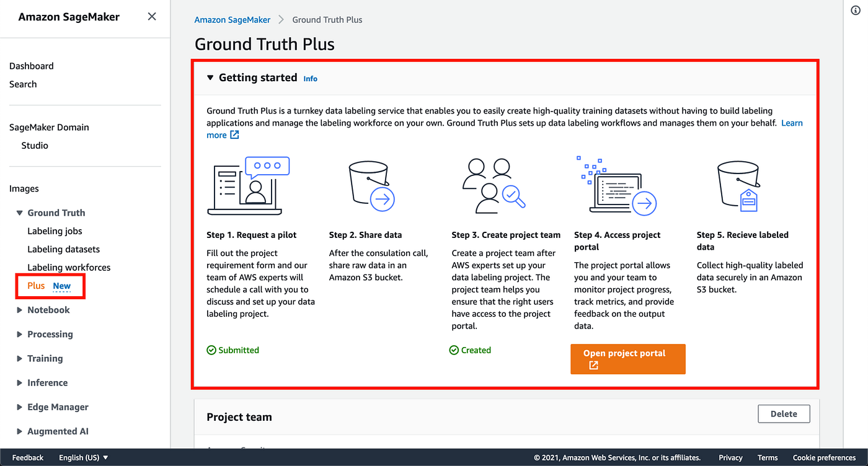Open Cookie preferences in footer
Viewport: 868px width, 466px height.
(x=824, y=457)
